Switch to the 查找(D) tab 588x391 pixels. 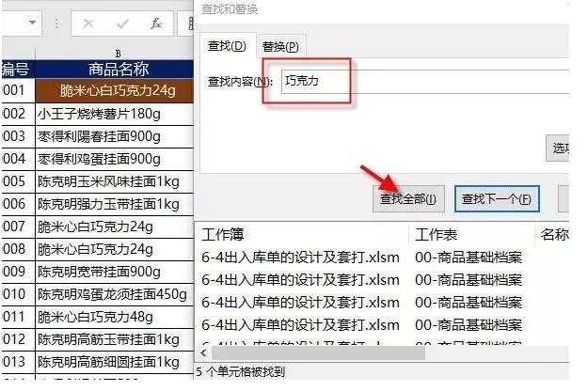pos(226,45)
